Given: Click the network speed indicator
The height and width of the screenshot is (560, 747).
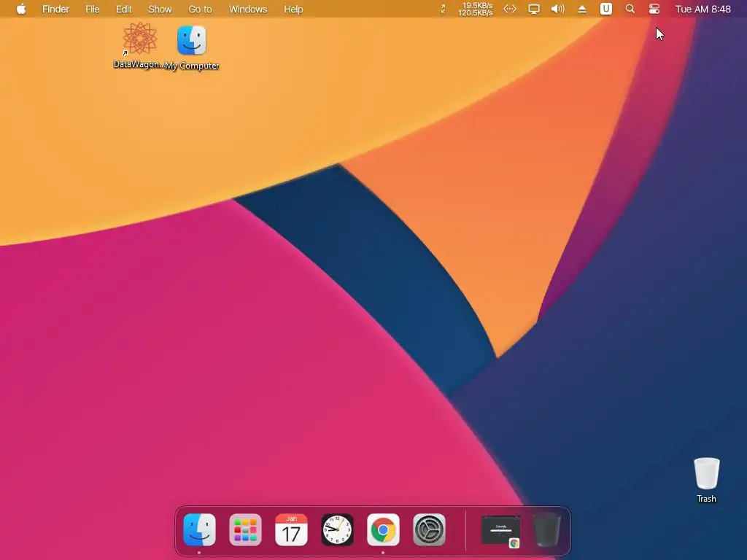Looking at the screenshot, I should [x=476, y=9].
